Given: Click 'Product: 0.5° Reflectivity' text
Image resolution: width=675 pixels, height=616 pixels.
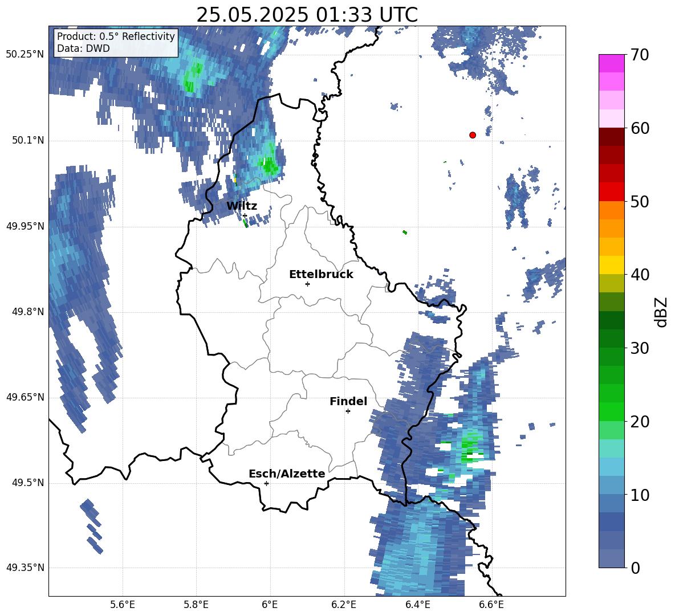Looking at the screenshot, I should click(x=116, y=36).
